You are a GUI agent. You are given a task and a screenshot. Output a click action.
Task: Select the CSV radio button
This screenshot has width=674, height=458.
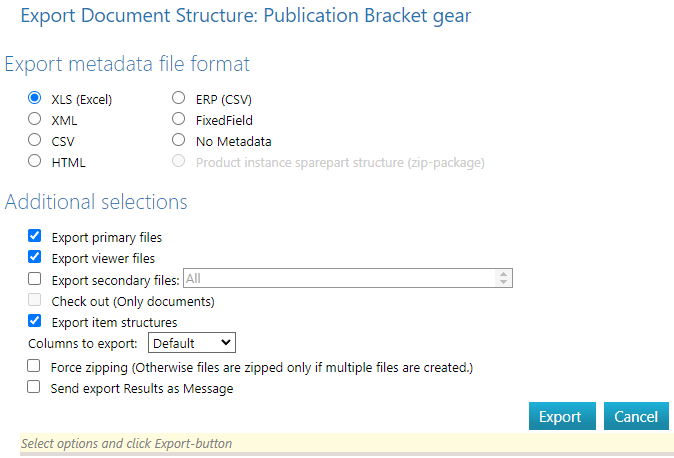click(35, 141)
